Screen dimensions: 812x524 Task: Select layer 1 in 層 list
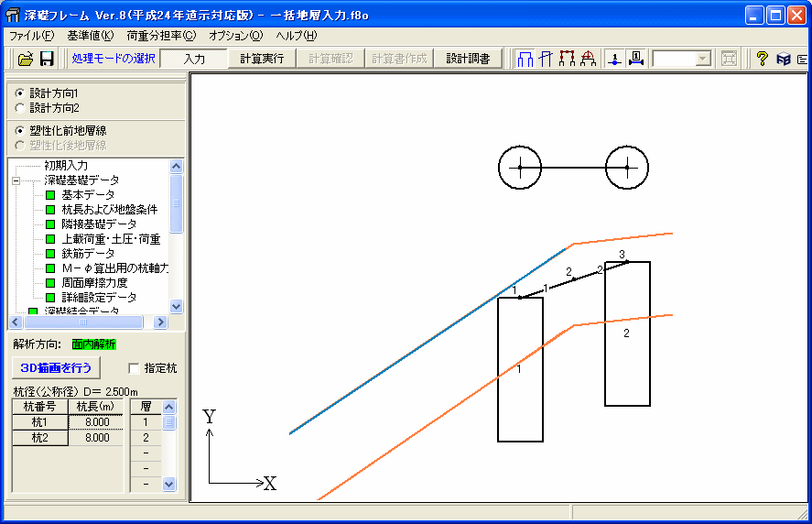[146, 422]
